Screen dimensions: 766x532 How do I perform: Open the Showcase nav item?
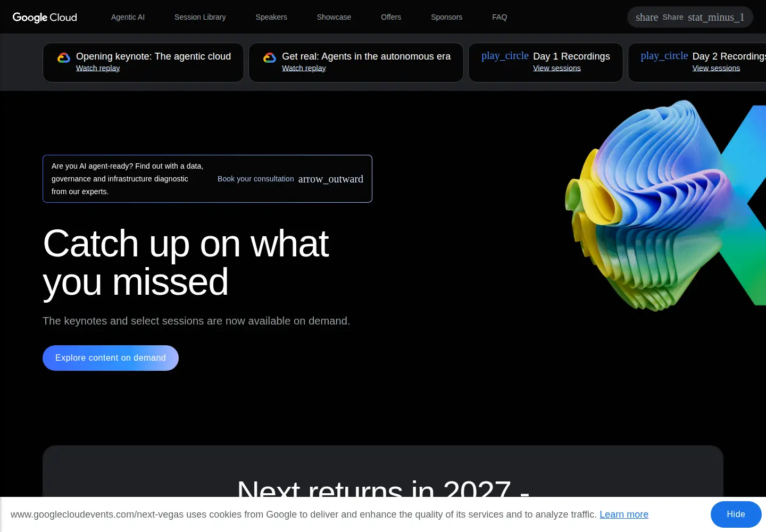pyautogui.click(x=334, y=17)
